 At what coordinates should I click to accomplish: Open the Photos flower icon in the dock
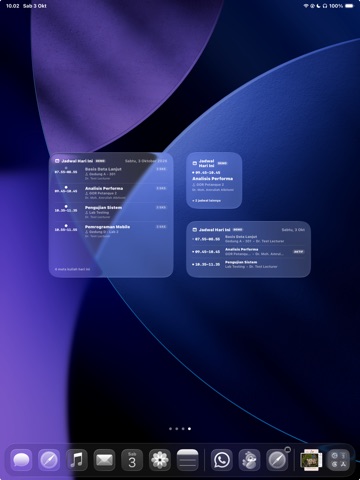coord(160,460)
